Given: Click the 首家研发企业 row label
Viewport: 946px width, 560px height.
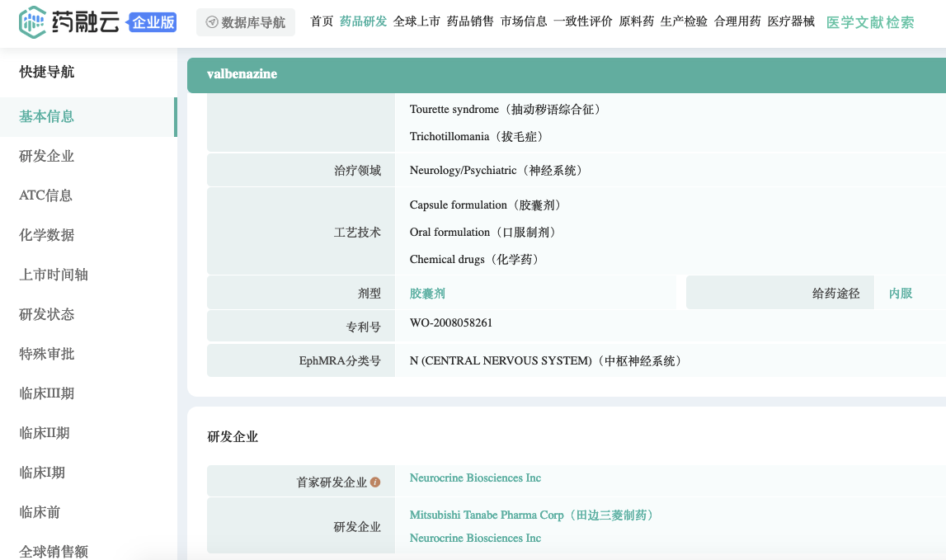Looking at the screenshot, I should point(332,482).
